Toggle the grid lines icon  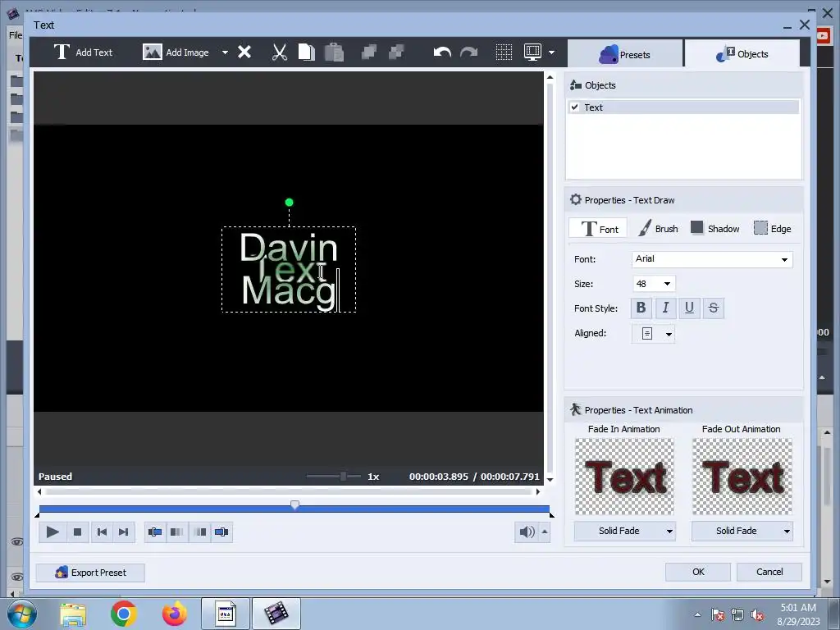pyautogui.click(x=504, y=52)
